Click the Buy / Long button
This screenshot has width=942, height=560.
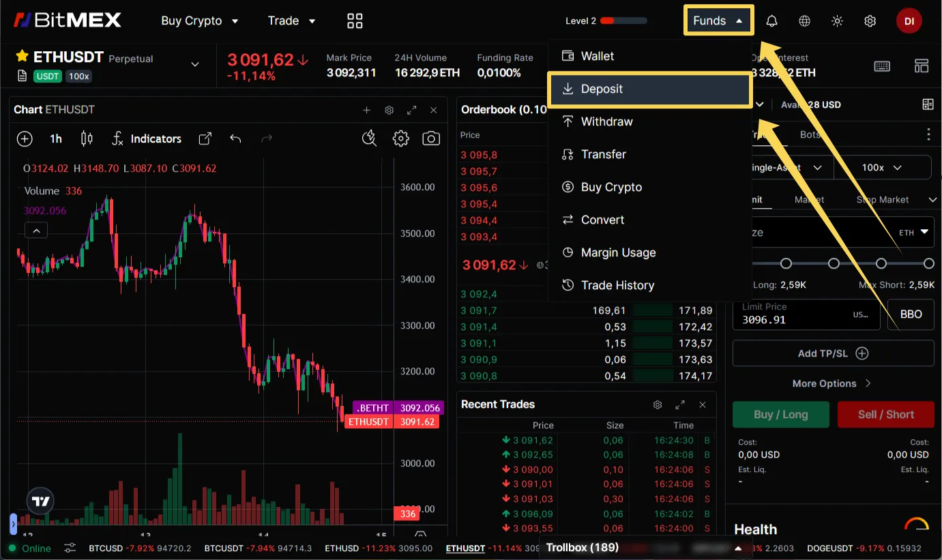pyautogui.click(x=780, y=414)
